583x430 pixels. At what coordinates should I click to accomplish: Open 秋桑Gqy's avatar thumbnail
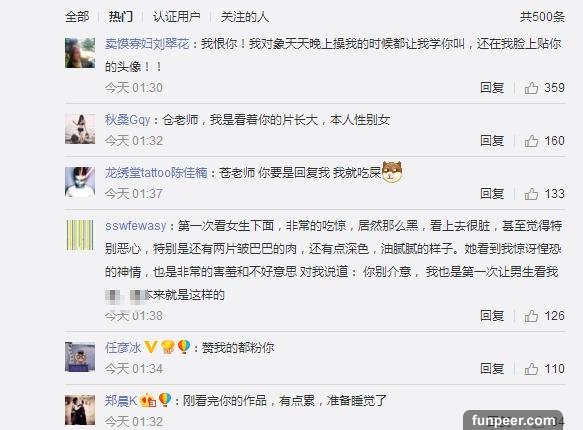80,129
